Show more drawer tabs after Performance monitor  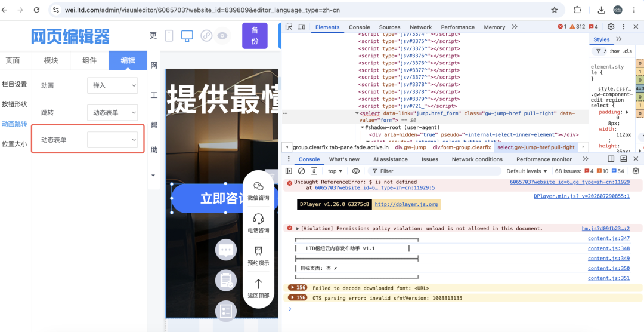coord(586,159)
